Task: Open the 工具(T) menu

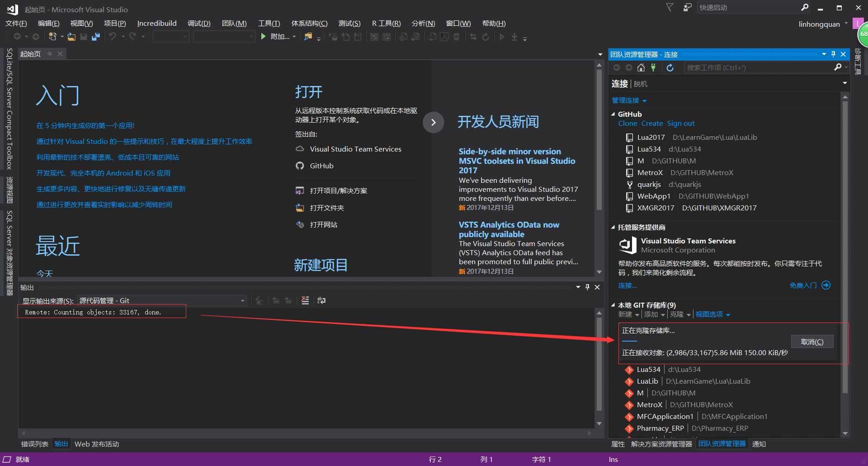Action: click(x=269, y=23)
